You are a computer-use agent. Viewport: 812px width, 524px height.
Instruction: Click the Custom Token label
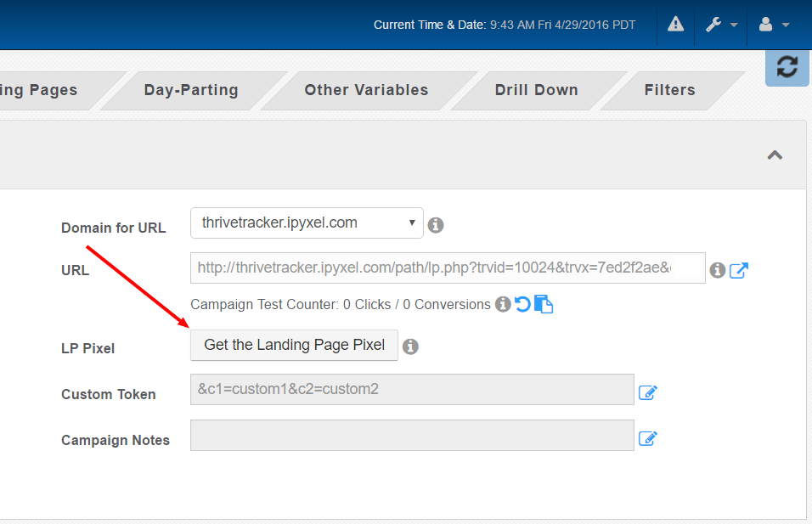coord(109,395)
